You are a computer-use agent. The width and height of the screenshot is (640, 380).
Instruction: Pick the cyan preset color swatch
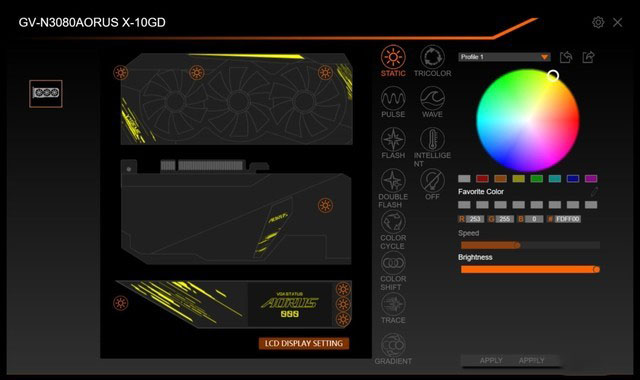tap(555, 178)
